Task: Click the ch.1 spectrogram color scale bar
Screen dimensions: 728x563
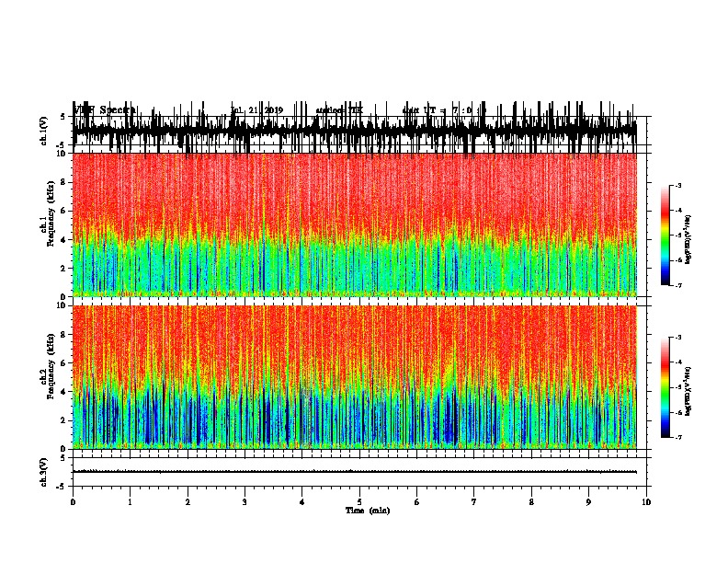Action: (665, 236)
